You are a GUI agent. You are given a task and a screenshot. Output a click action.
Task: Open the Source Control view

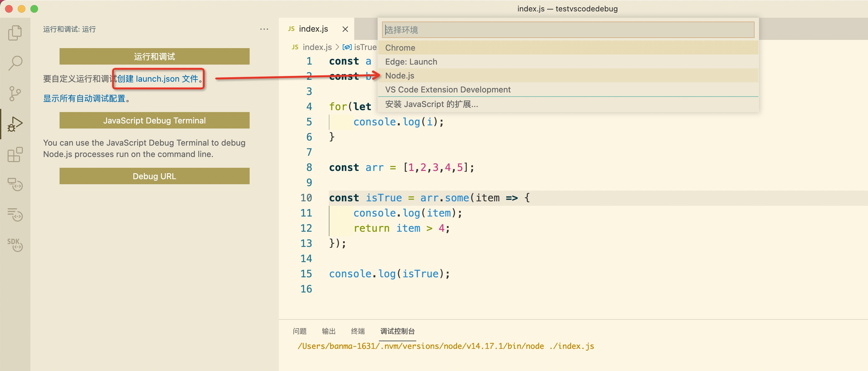click(x=15, y=93)
